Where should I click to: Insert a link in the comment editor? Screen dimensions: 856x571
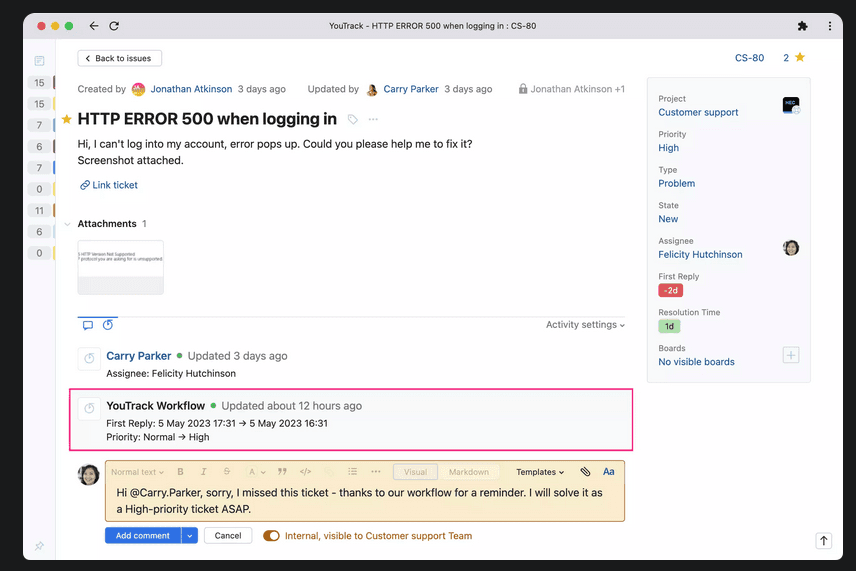click(x=329, y=472)
